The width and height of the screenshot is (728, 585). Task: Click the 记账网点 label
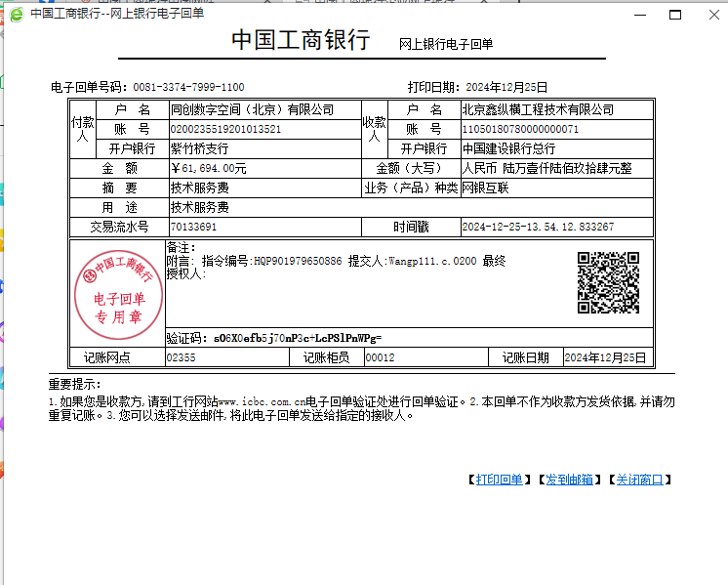click(x=107, y=357)
